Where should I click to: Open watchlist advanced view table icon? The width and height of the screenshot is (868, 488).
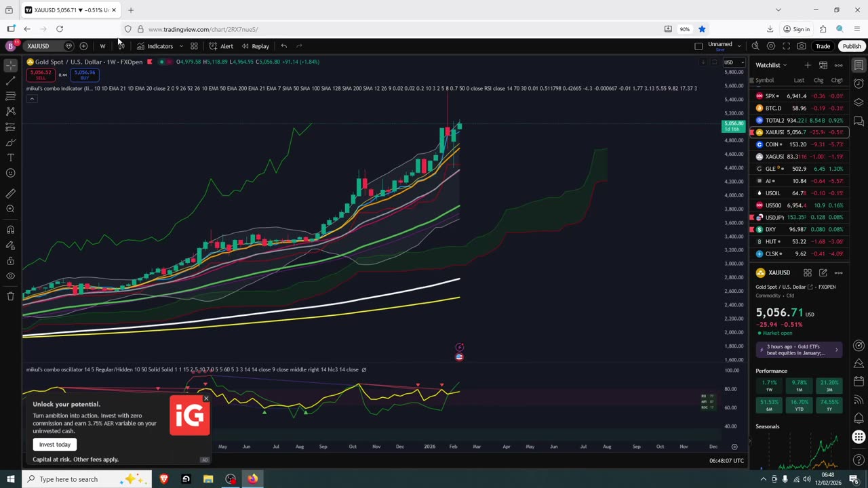[x=823, y=65]
